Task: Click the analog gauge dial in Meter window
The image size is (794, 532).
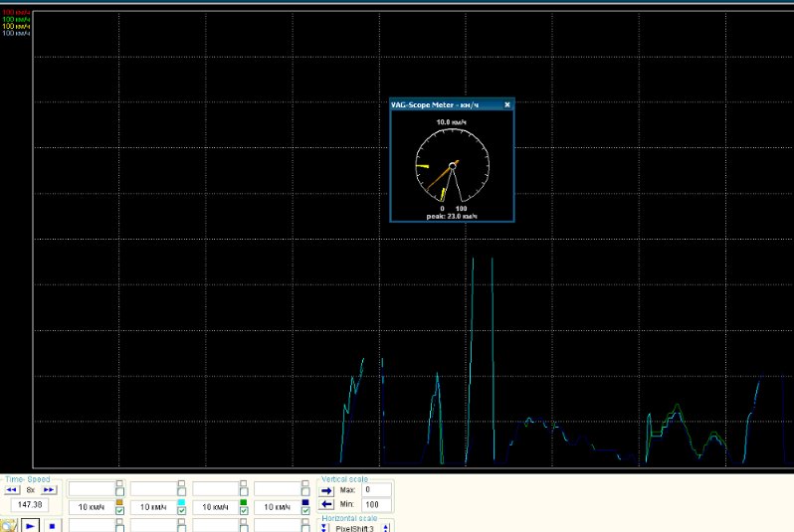Action: click(x=452, y=165)
